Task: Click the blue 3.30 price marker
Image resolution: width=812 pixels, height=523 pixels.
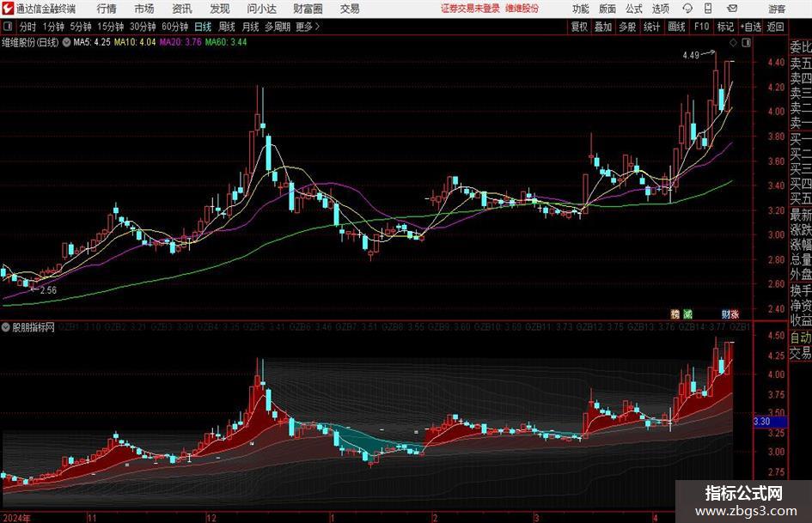Action: pos(770,422)
